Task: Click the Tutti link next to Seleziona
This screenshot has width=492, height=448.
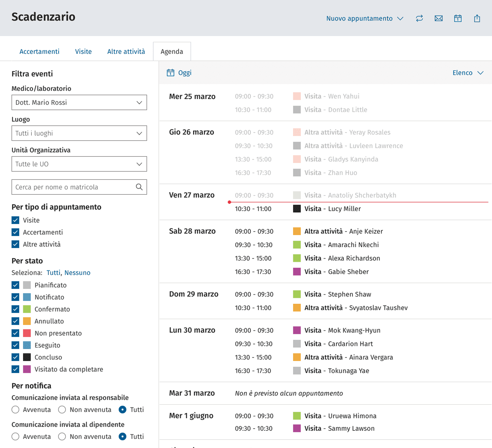Action: coord(53,273)
